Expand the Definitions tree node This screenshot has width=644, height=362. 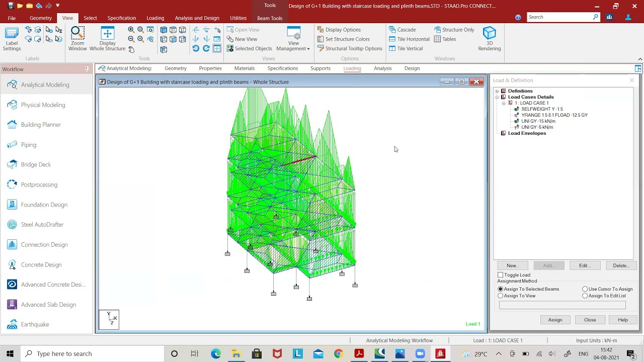point(497,91)
